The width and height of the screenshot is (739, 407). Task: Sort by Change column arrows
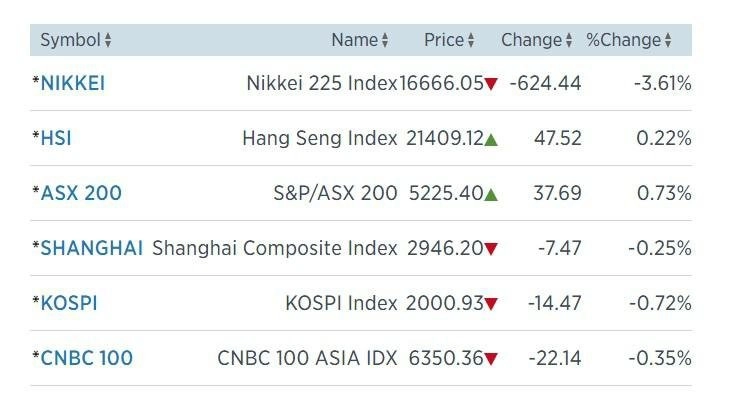[x=569, y=41]
